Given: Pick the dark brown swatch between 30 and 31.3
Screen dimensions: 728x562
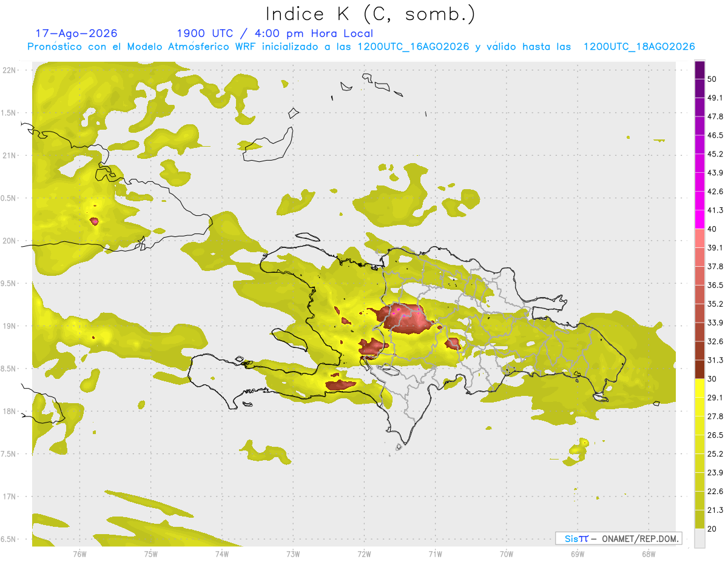Looking at the screenshot, I should point(699,369).
